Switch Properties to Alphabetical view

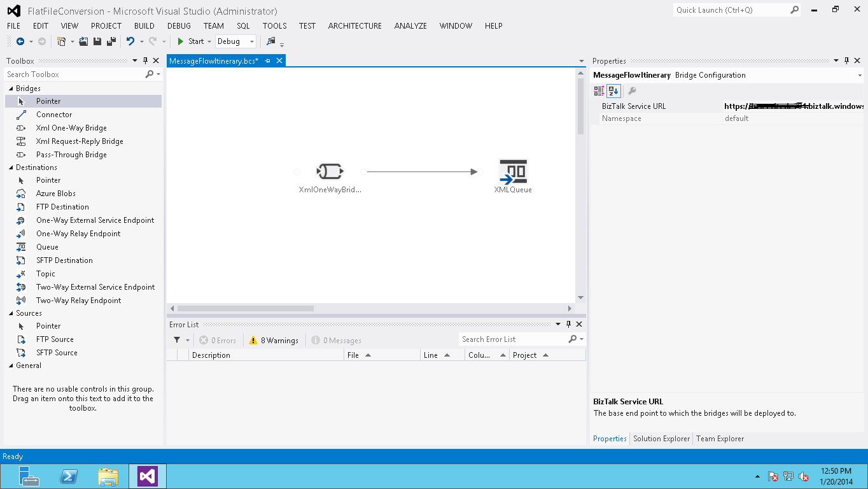[613, 91]
